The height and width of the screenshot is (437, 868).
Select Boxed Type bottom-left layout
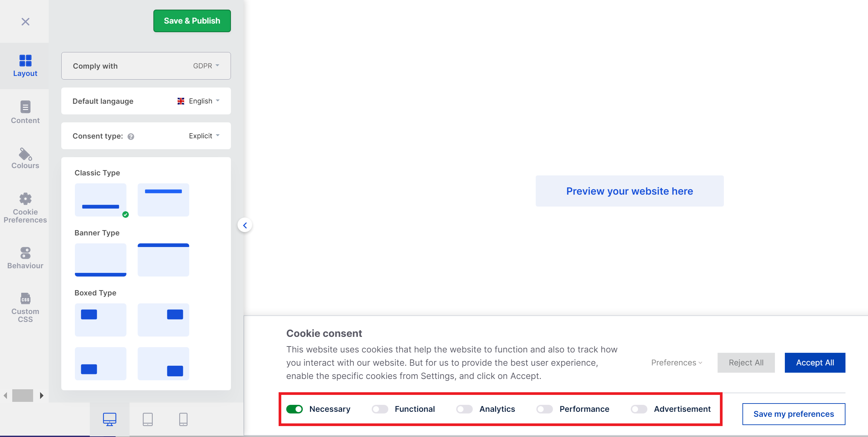[x=100, y=364]
